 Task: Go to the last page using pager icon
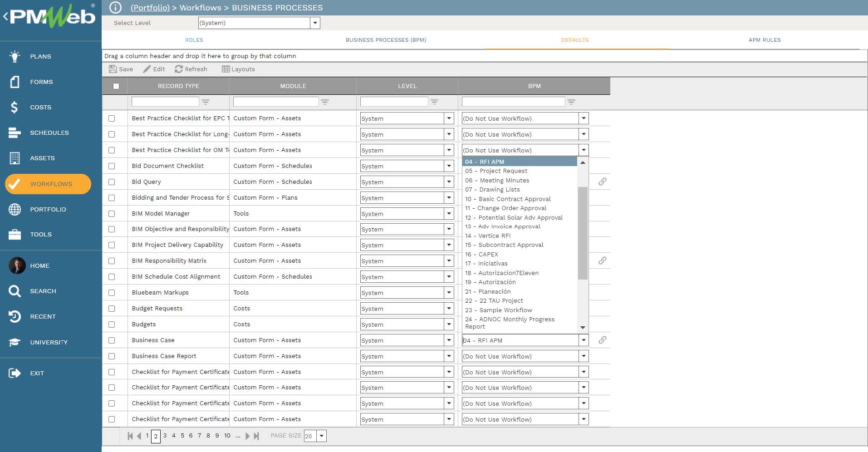pyautogui.click(x=256, y=436)
